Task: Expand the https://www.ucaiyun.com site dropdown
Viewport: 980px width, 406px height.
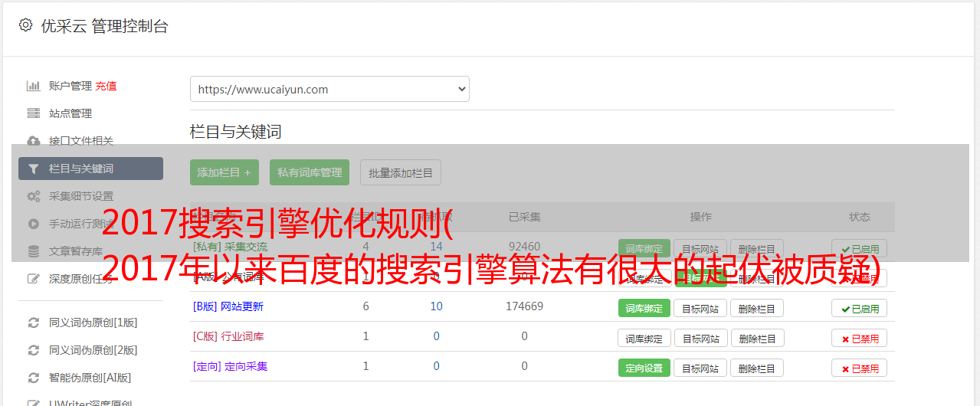Action: pos(329,89)
